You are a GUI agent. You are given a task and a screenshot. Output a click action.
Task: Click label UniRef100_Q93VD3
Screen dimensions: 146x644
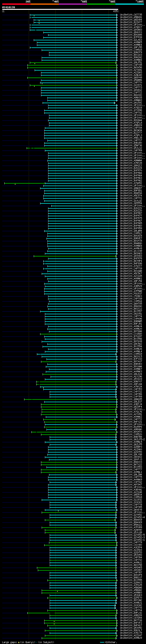coord(131,256)
